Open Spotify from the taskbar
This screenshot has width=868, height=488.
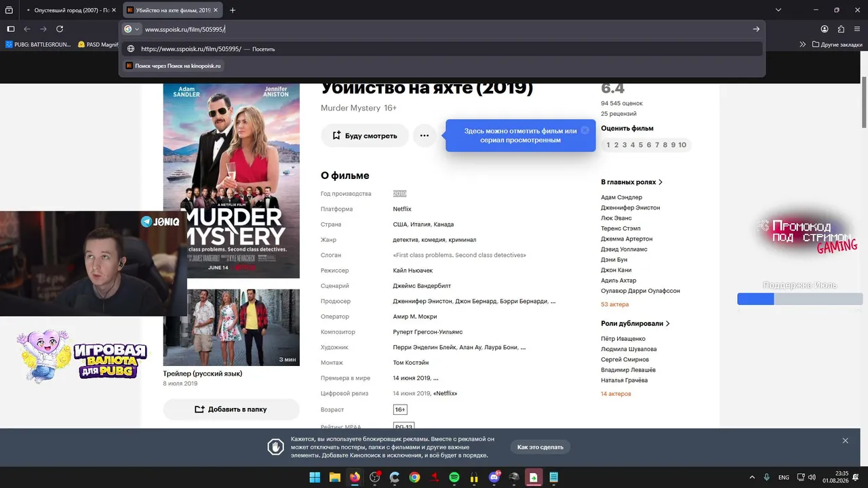coord(454,478)
